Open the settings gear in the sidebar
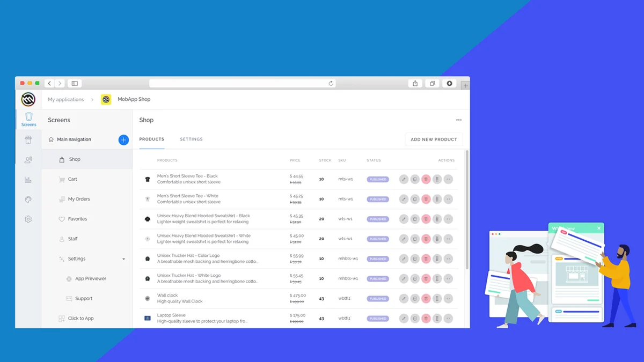This screenshot has width=644, height=362. coord(28,219)
